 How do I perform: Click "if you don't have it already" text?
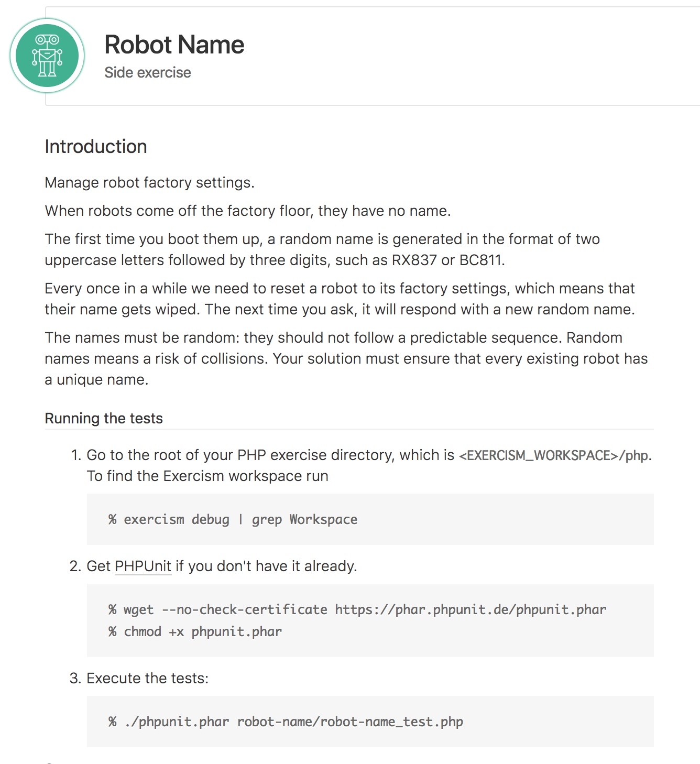pyautogui.click(x=266, y=566)
